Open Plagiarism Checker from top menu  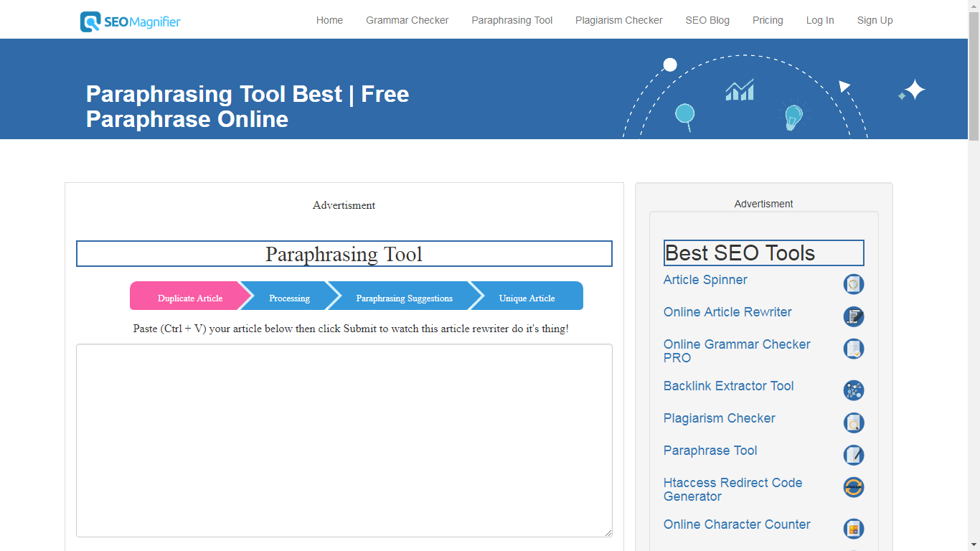click(x=618, y=20)
